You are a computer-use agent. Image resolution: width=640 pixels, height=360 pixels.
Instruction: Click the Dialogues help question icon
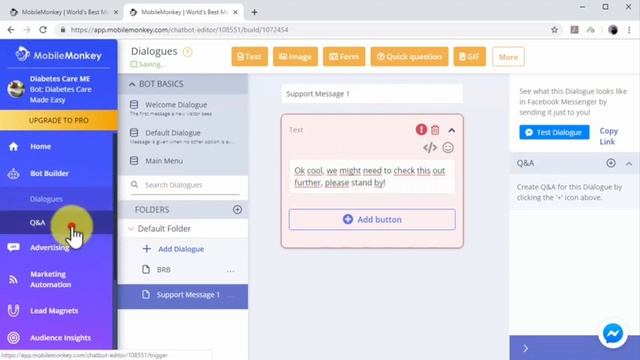187,52
